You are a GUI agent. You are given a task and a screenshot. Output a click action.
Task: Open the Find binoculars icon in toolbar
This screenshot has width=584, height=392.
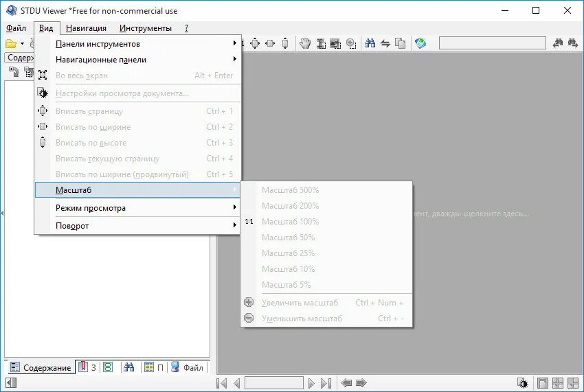click(x=370, y=43)
